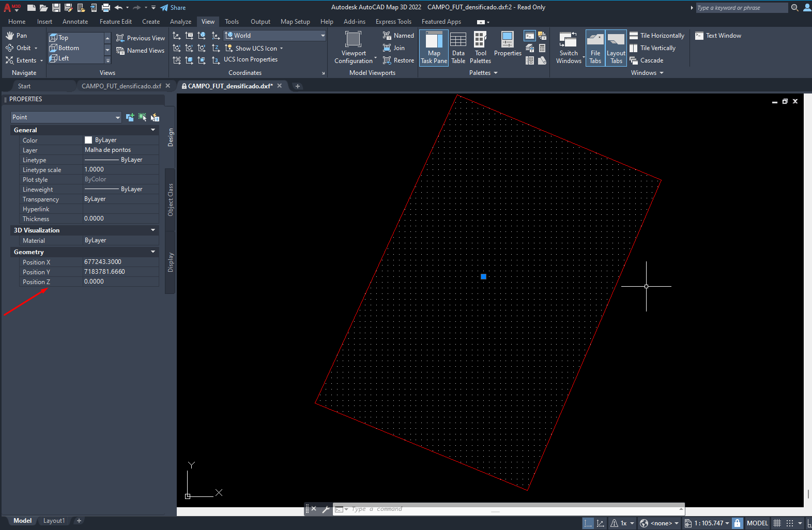Click the Plot printer icon
The width and height of the screenshot is (812, 530).
click(x=106, y=8)
